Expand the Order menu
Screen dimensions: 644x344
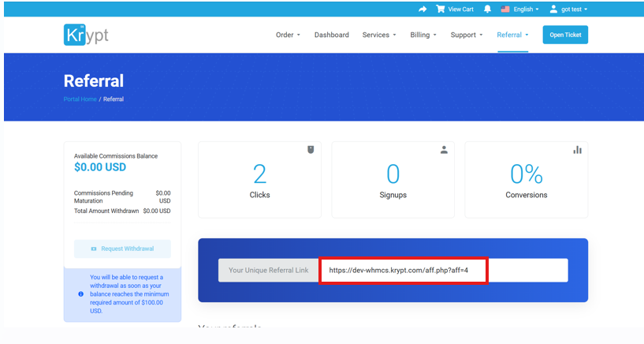[x=287, y=35]
